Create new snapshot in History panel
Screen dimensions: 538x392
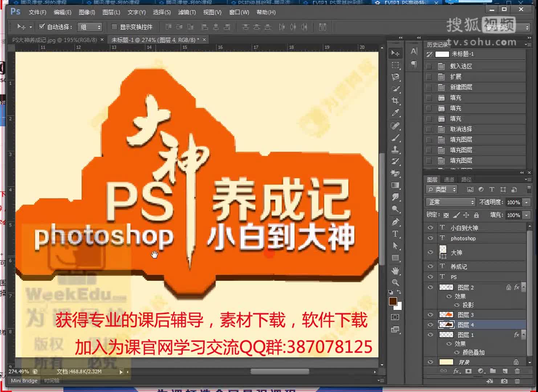[x=504, y=381]
